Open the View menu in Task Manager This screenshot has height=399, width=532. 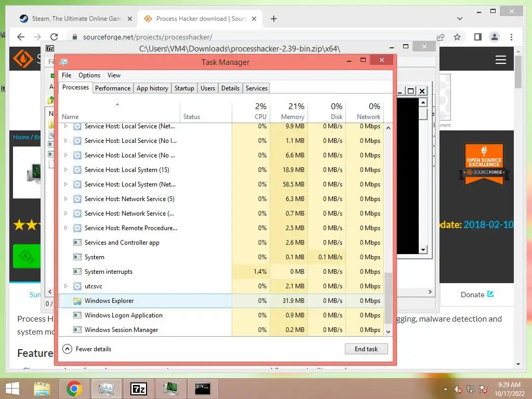[x=114, y=75]
